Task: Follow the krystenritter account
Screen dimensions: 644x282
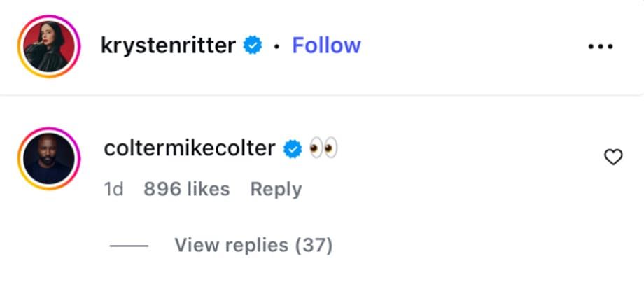Action: pyautogui.click(x=326, y=45)
